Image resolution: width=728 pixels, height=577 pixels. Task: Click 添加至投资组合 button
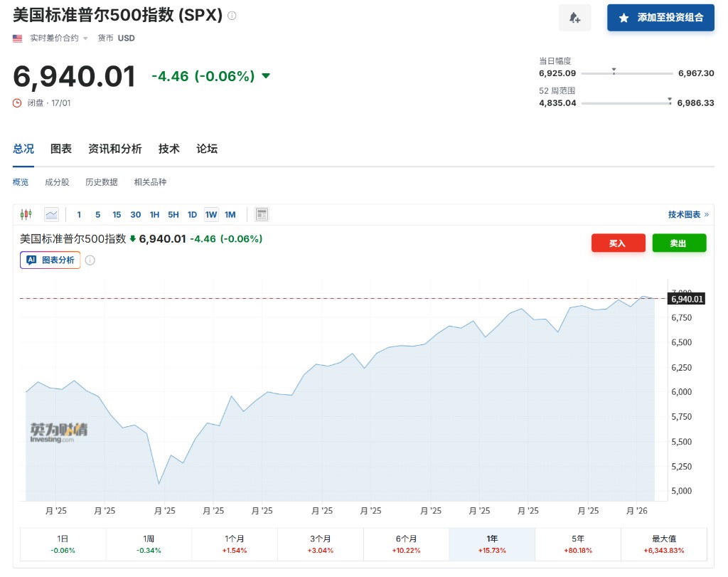(660, 18)
